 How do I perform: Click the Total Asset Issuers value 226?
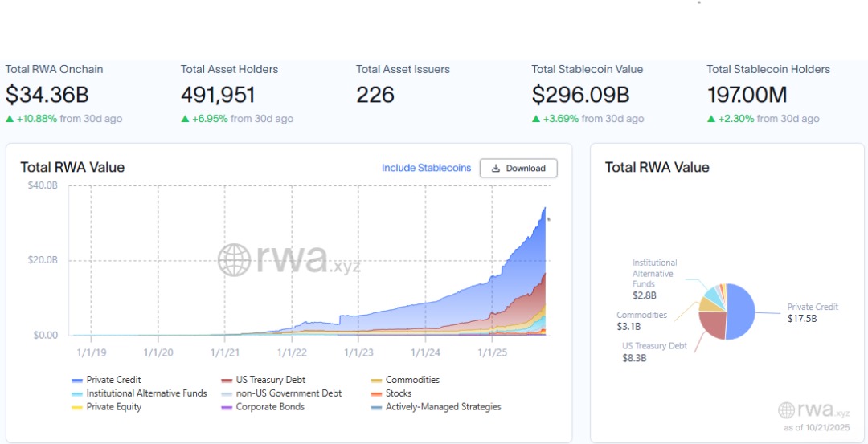(x=375, y=95)
